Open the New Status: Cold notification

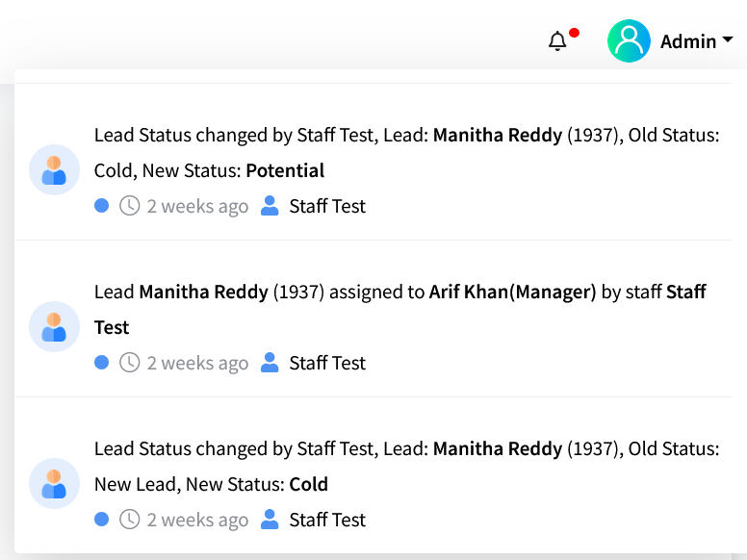pos(404,467)
